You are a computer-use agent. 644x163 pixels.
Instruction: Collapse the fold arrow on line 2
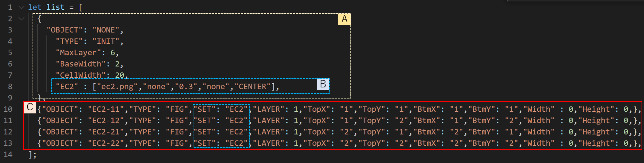pyautogui.click(x=21, y=18)
